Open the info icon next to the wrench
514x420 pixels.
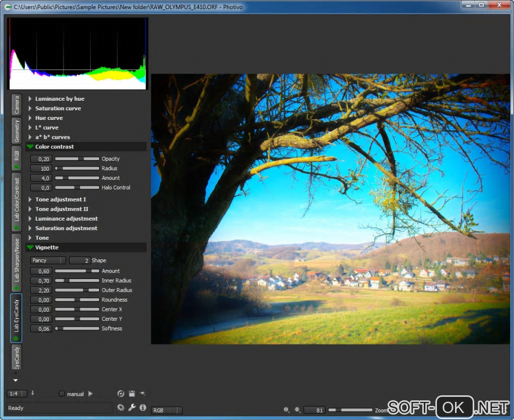coord(143,407)
